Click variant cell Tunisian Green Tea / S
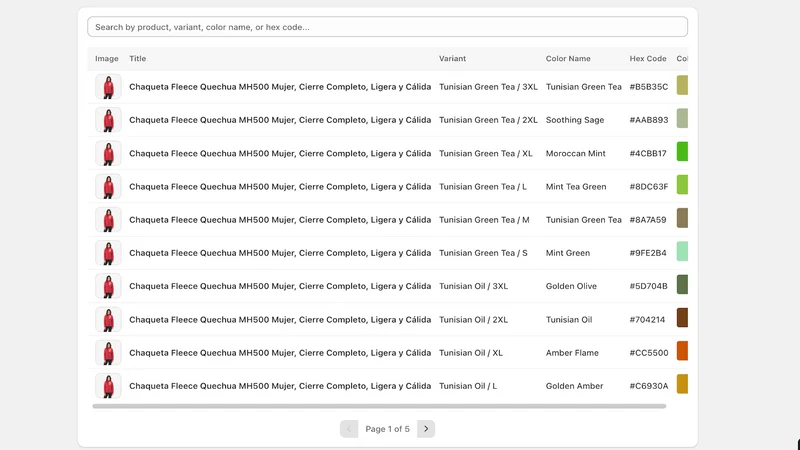This screenshot has width=800, height=450. pyautogui.click(x=483, y=253)
